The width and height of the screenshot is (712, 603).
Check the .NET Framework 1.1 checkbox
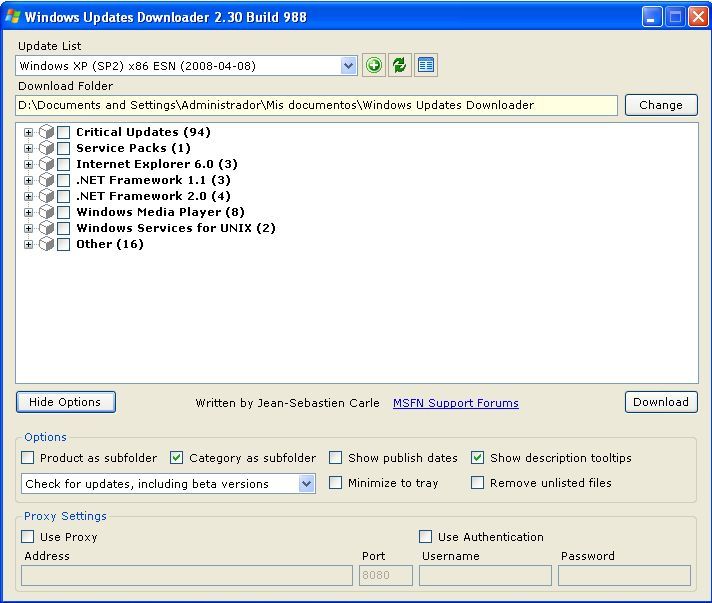tap(64, 181)
